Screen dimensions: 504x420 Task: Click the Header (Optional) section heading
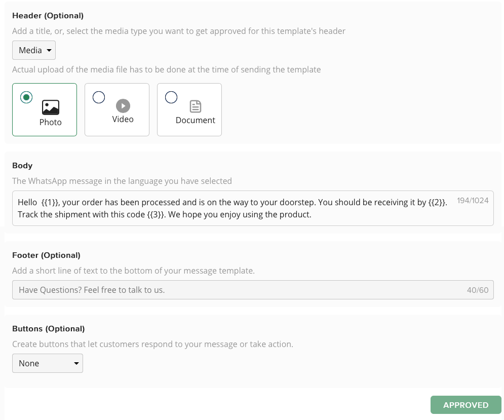[48, 16]
